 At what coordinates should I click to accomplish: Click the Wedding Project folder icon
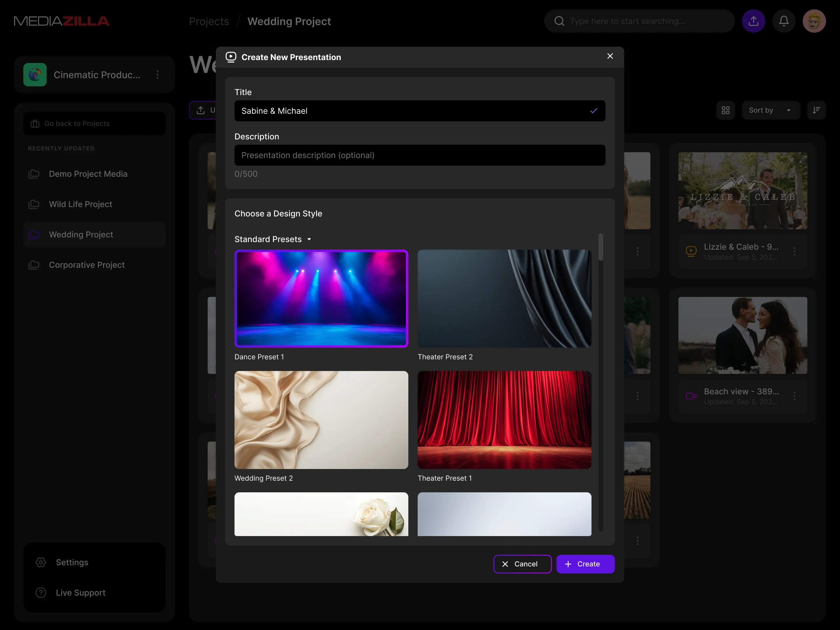coord(34,234)
